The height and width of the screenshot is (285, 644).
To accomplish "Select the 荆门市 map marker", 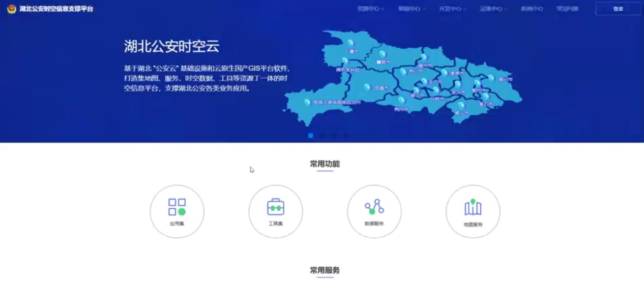I will point(403,72).
